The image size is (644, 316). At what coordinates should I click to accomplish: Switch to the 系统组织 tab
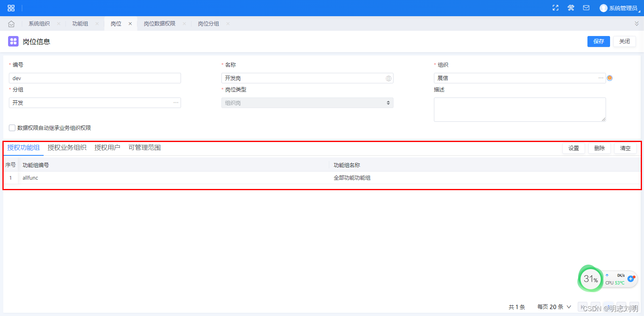click(39, 24)
